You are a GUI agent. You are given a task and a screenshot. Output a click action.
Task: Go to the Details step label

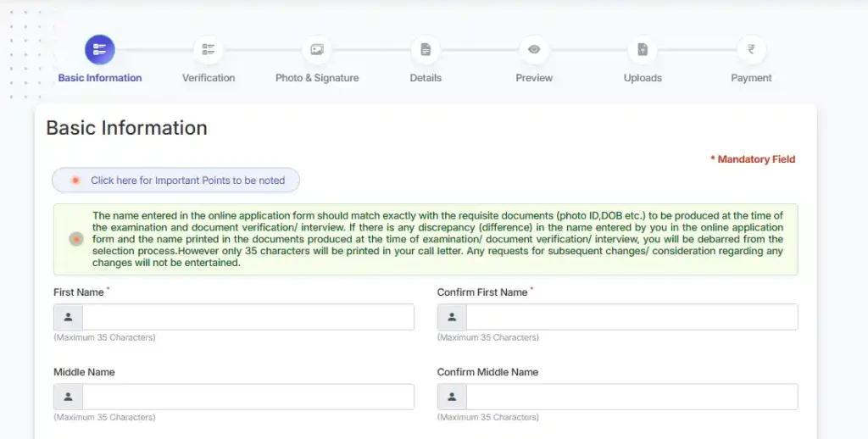(x=426, y=78)
